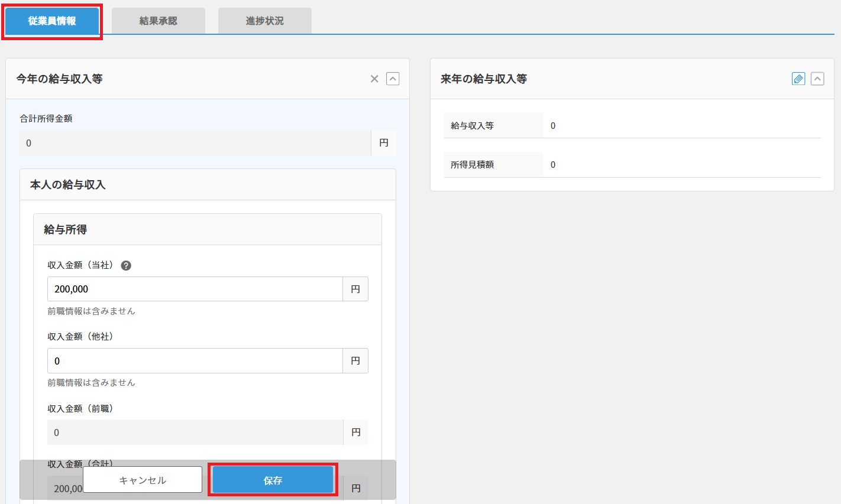This screenshot has width=841, height=504.
Task: Click the 本人の給与収入 section header
Action: [x=68, y=185]
